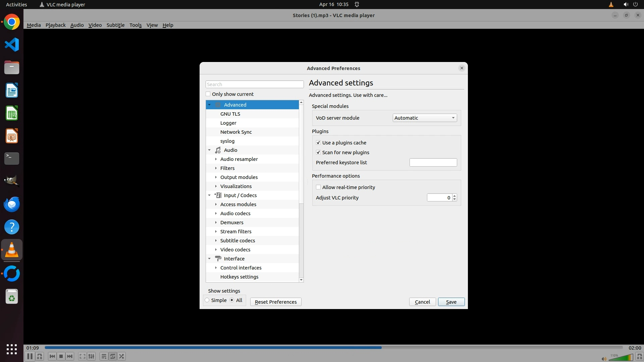The width and height of the screenshot is (644, 362).
Task: Pause playback with the pause button
Action: pyautogui.click(x=30, y=356)
